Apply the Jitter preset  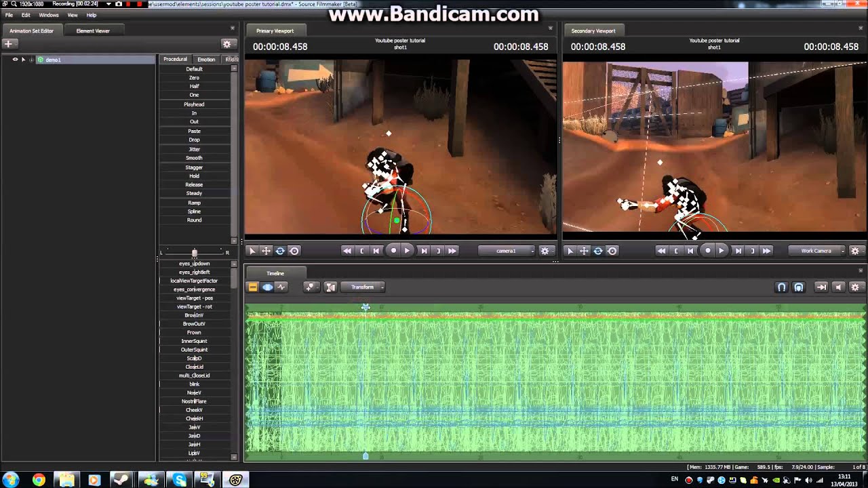point(195,149)
